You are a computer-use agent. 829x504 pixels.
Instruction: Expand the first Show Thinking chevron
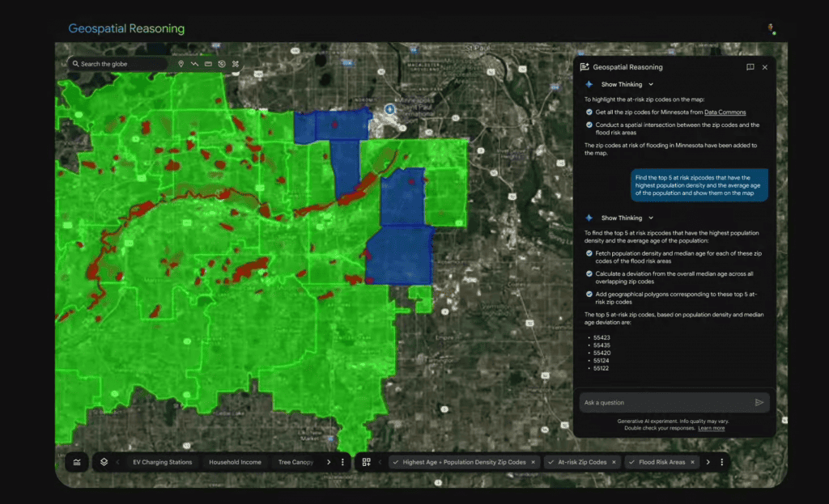point(651,84)
